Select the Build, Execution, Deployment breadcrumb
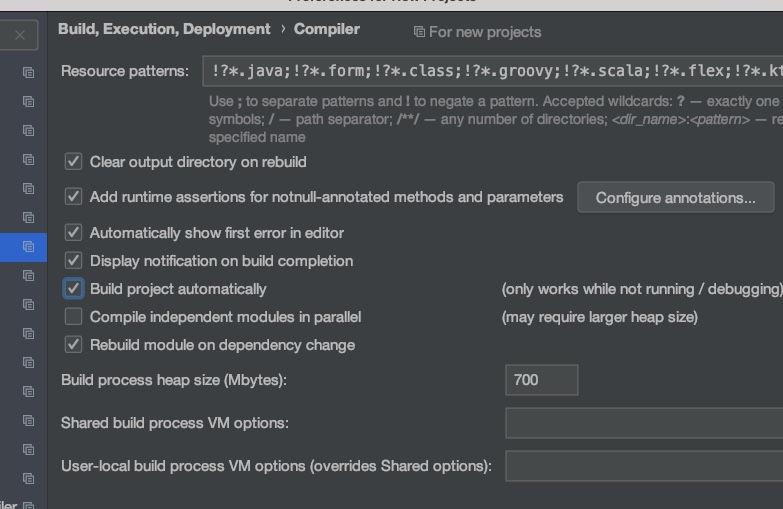Image resolution: width=783 pixels, height=509 pixels. click(164, 30)
